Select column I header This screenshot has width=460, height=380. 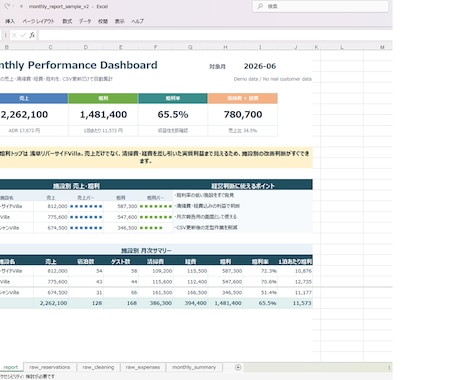(x=260, y=47)
